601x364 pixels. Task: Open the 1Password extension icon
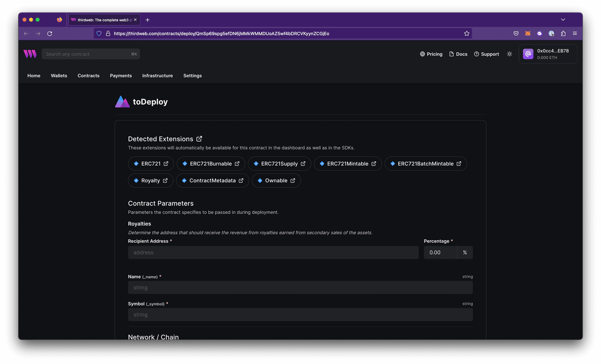tap(551, 33)
